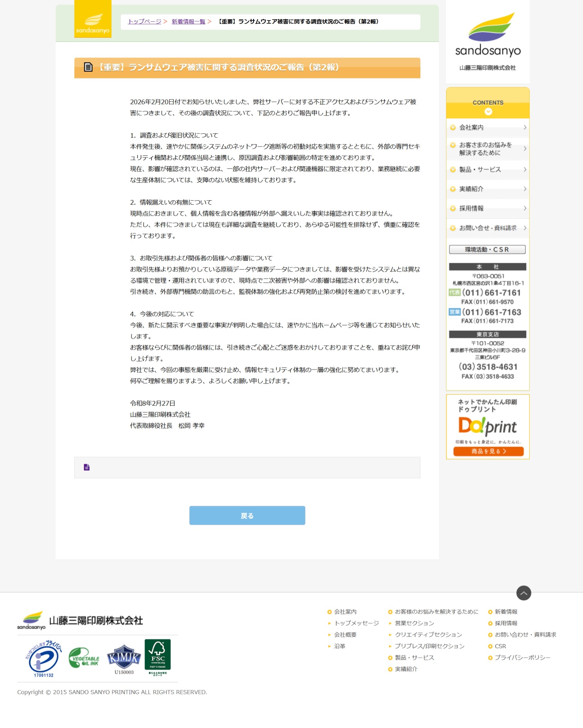Click the purple document icon below article
Screen dimensions: 583x728
[x=87, y=467]
